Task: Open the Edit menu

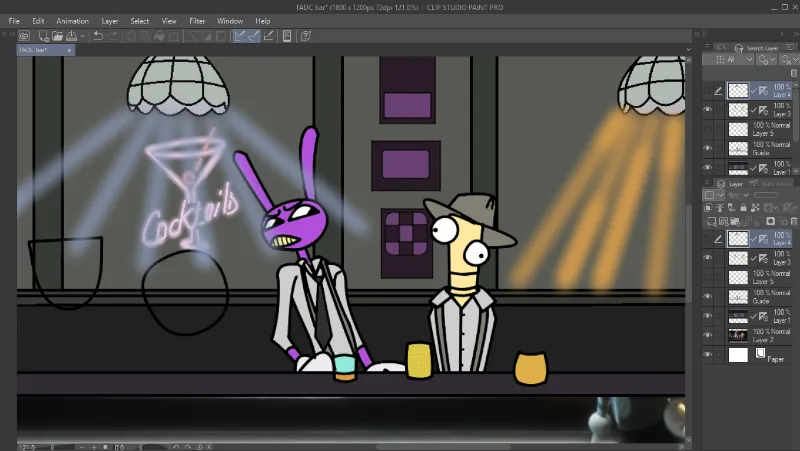Action: pos(38,21)
